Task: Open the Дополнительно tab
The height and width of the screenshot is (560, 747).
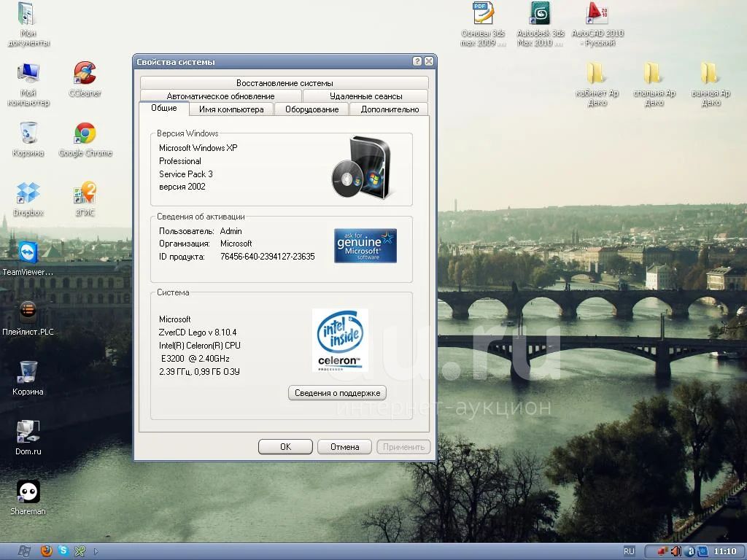Action: (390, 109)
